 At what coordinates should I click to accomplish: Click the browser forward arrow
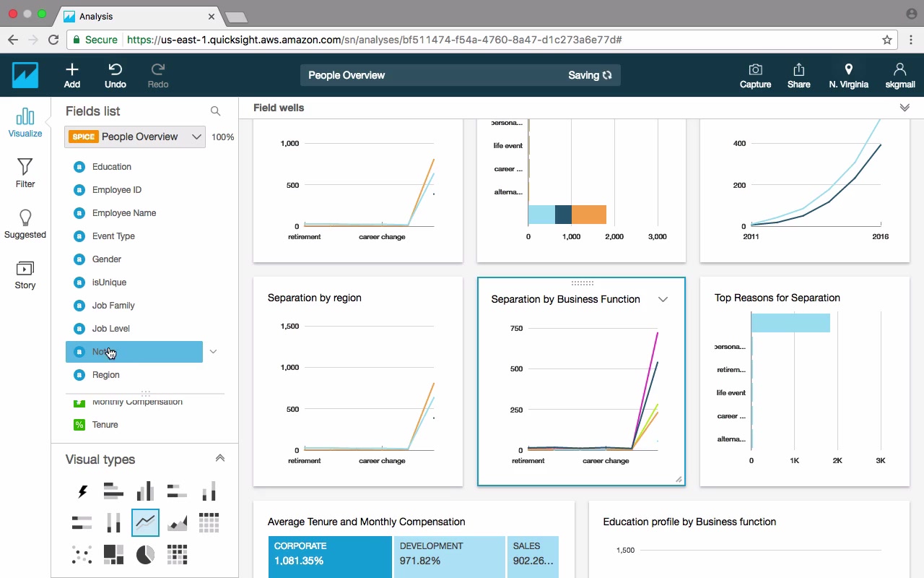33,40
